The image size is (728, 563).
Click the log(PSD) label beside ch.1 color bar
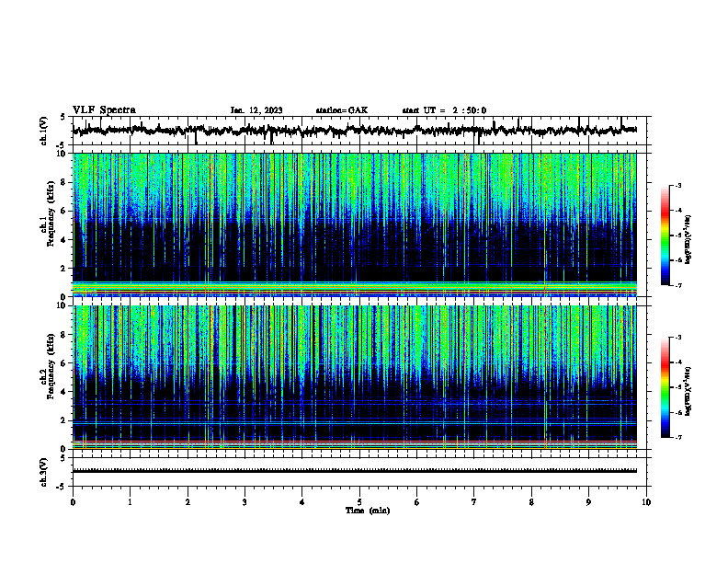[688, 240]
